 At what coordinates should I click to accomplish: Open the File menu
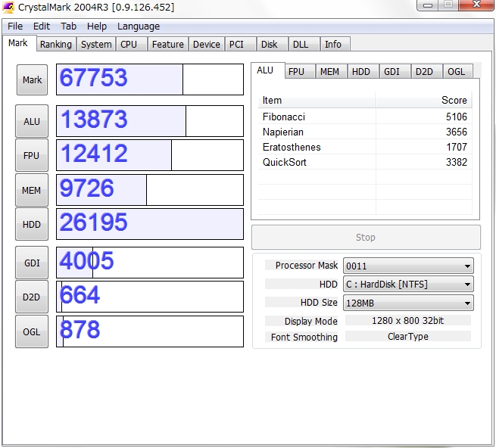[x=15, y=26]
